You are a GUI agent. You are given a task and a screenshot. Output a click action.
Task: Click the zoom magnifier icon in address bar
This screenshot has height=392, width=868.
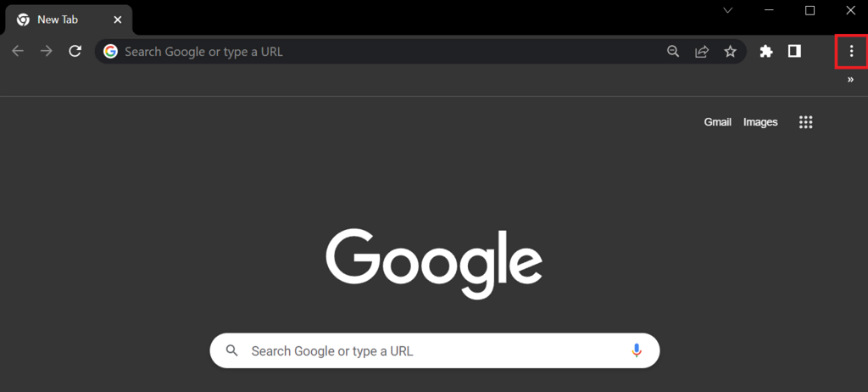(x=673, y=52)
